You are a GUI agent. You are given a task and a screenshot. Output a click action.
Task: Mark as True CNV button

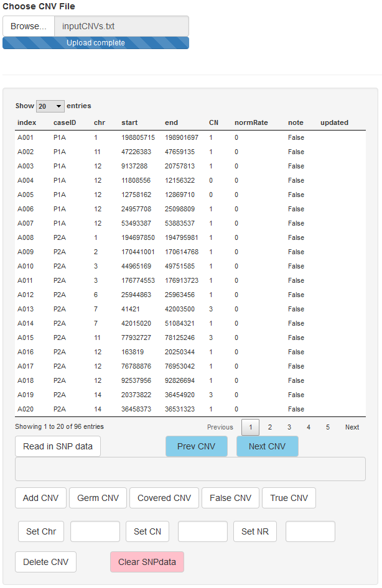tap(289, 498)
